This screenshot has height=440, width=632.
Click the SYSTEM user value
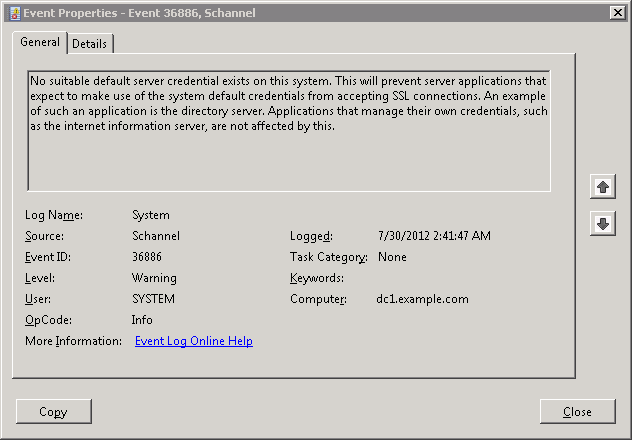[153, 299]
